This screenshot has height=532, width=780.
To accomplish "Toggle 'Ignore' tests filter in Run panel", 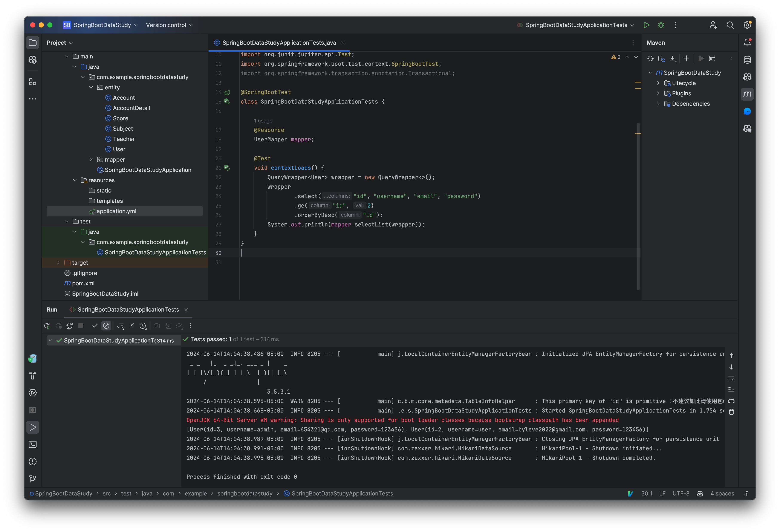I will [x=106, y=326].
